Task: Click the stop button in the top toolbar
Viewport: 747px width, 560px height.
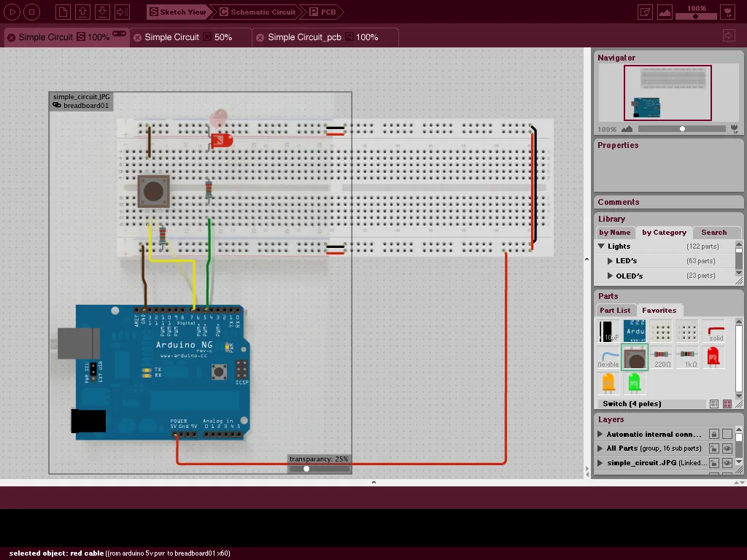Action: click(x=32, y=12)
